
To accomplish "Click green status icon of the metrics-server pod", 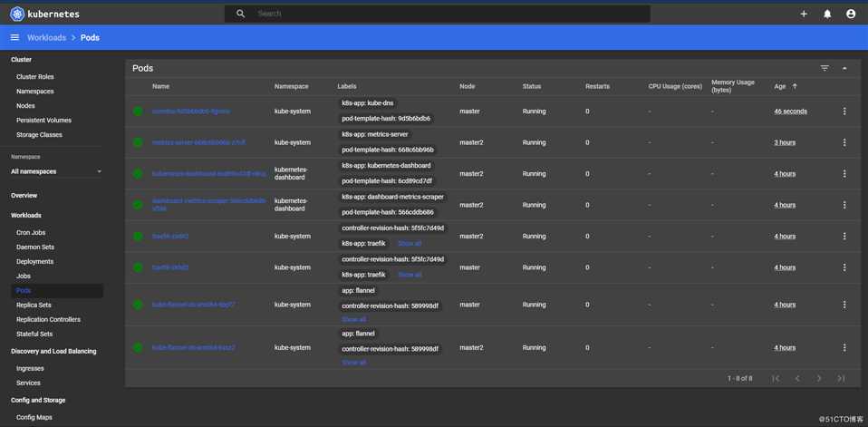I will coord(138,142).
